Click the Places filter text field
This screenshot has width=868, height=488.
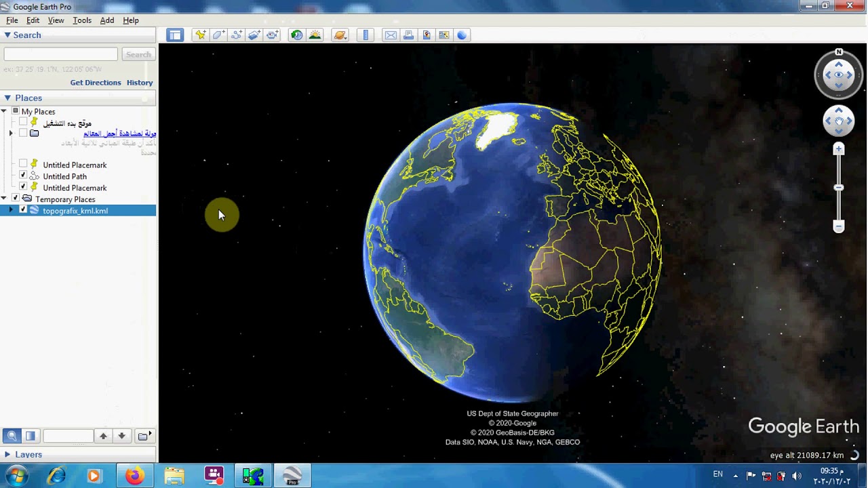click(67, 436)
